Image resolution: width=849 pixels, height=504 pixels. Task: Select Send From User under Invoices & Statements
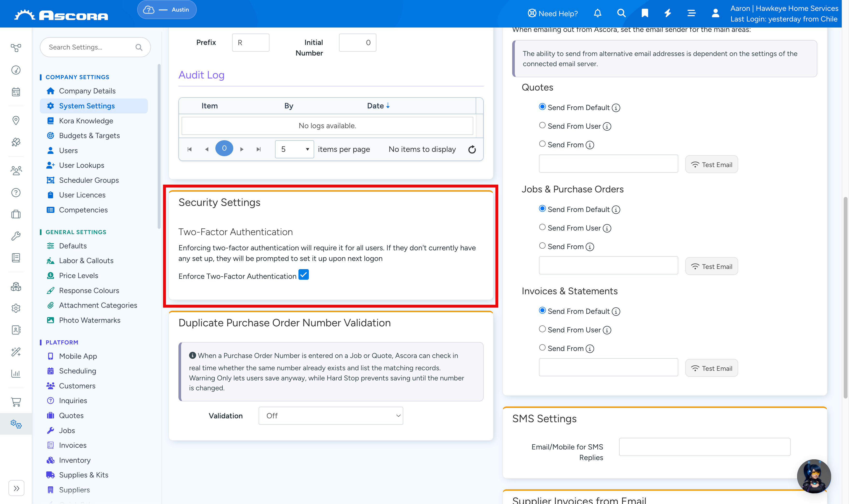(542, 329)
